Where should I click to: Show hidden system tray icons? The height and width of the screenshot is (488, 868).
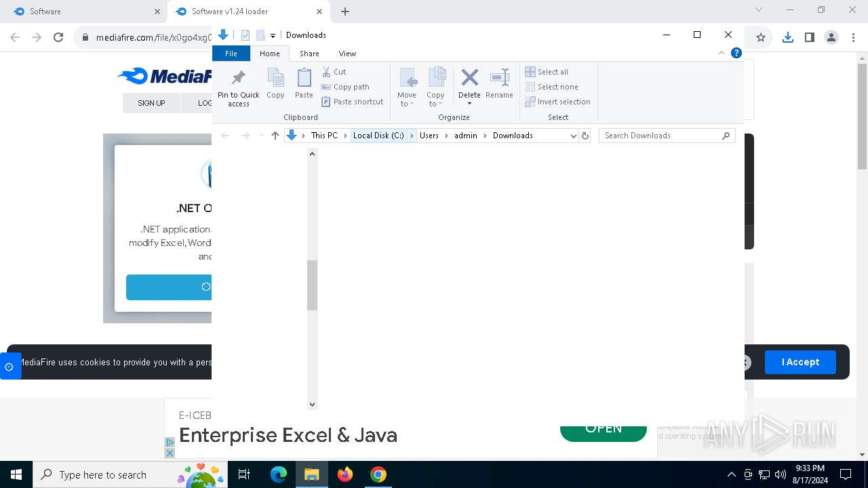coord(731,474)
